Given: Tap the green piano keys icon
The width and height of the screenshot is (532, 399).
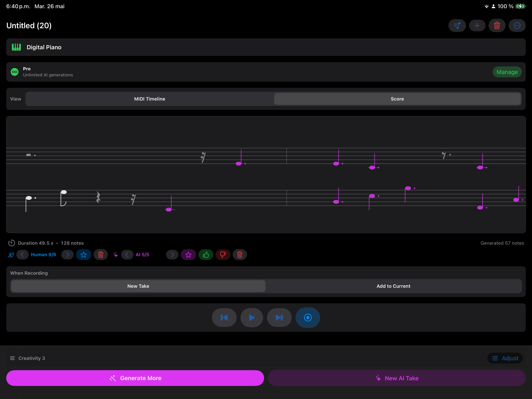Looking at the screenshot, I should pyautogui.click(x=16, y=47).
